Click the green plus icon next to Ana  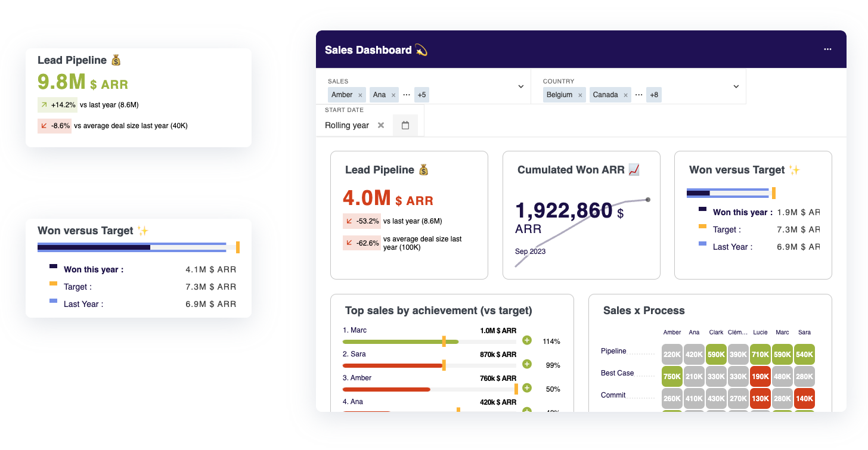[526, 411]
